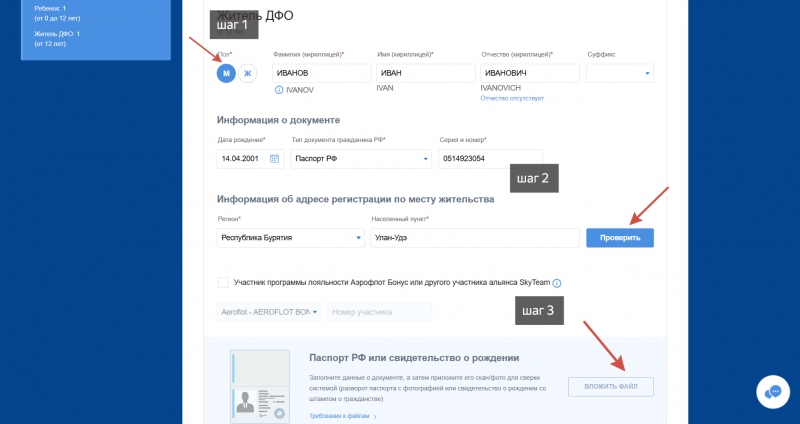Open the 'Требования к файлам' link
The width and height of the screenshot is (800, 424).
coord(343,416)
